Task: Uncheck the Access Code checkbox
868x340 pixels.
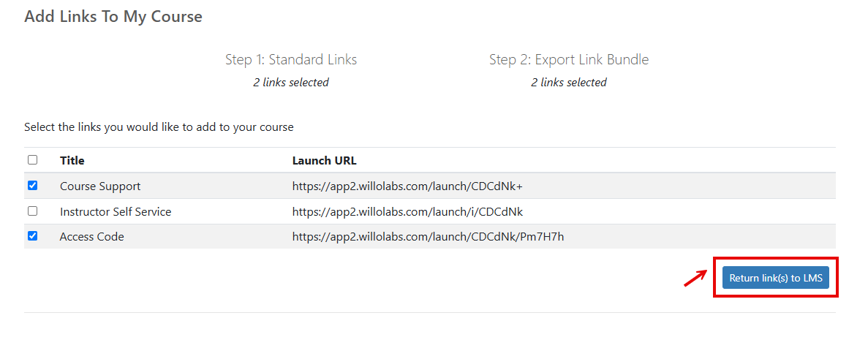Action: pyautogui.click(x=33, y=236)
